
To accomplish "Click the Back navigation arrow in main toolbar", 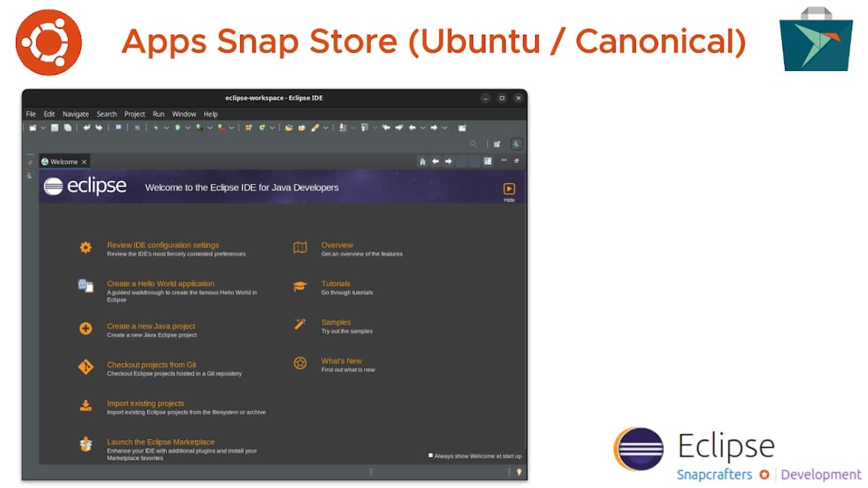I will click(412, 128).
